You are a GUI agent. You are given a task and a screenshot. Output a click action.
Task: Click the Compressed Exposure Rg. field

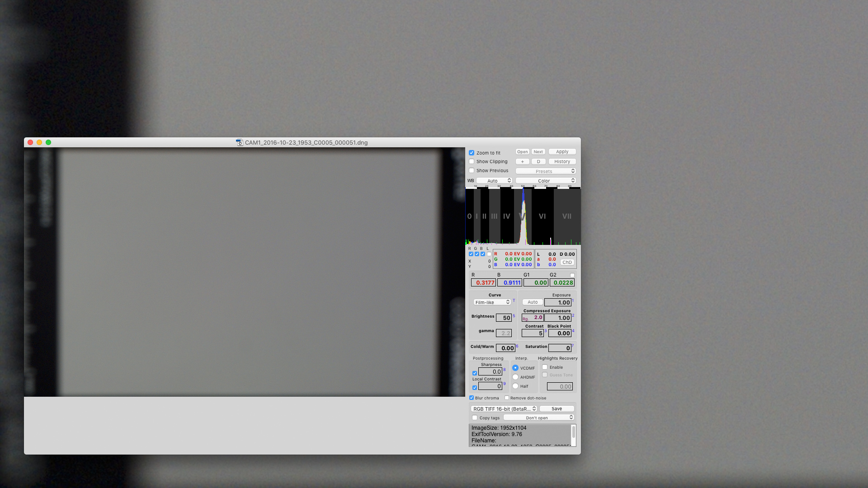(533, 318)
